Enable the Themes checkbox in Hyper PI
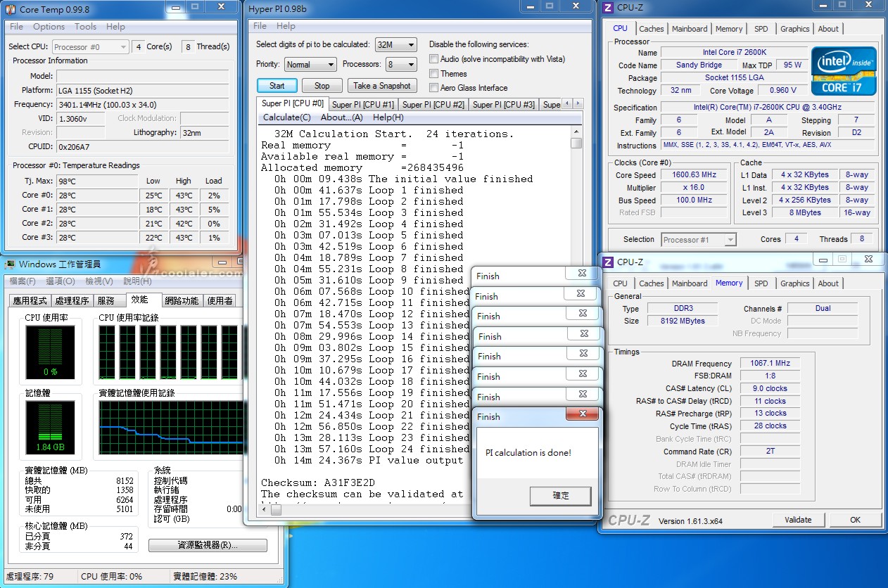 (x=434, y=74)
